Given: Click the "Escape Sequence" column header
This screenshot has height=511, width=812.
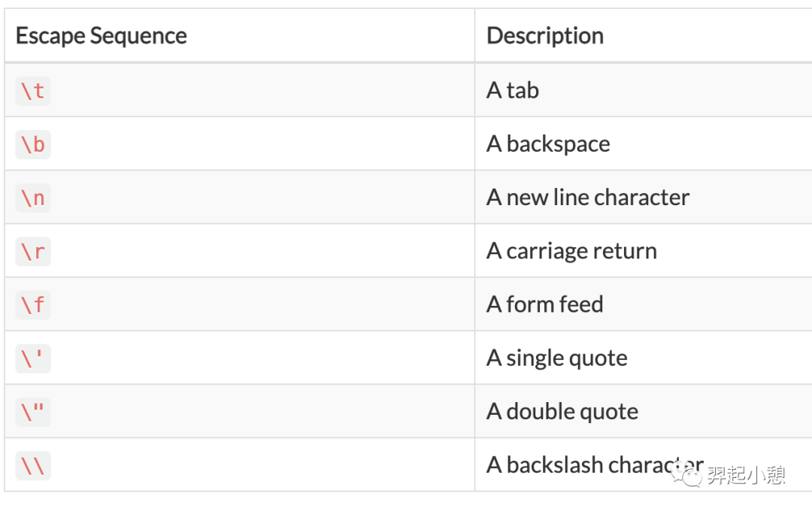Looking at the screenshot, I should point(101,36).
